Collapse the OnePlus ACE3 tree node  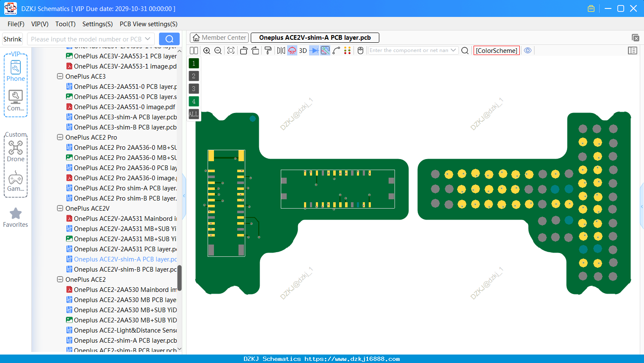tap(60, 77)
